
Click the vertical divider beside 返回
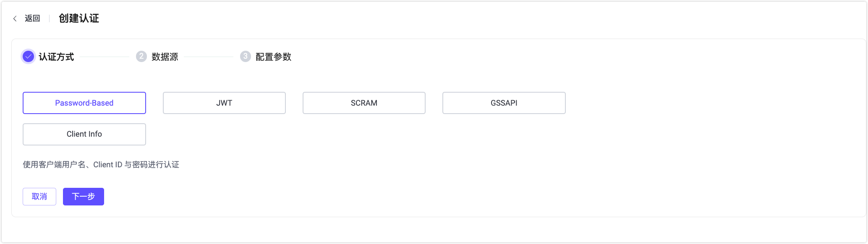point(50,18)
